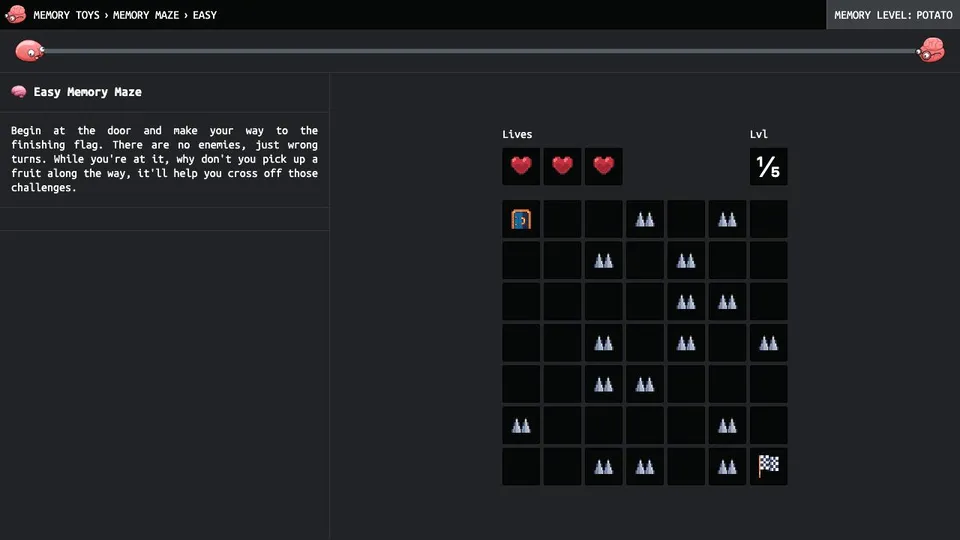The height and width of the screenshot is (540, 960).
Task: Click the third red heart life
Action: coord(604,166)
